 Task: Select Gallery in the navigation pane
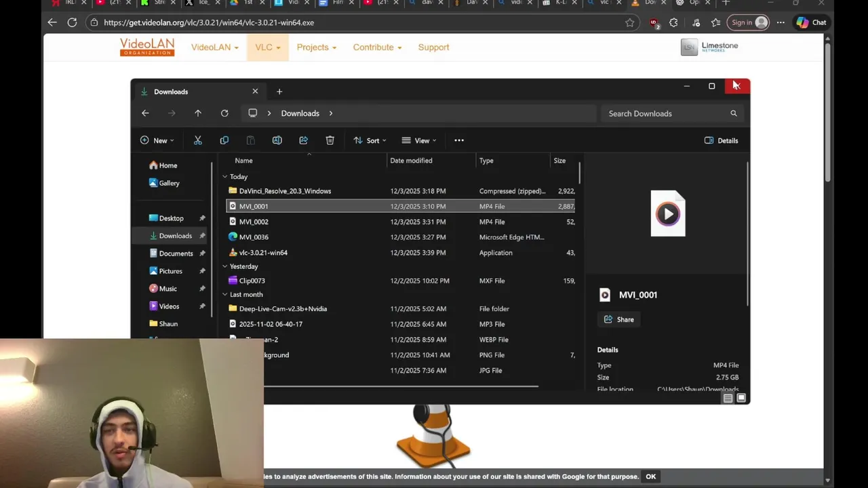[164, 183]
